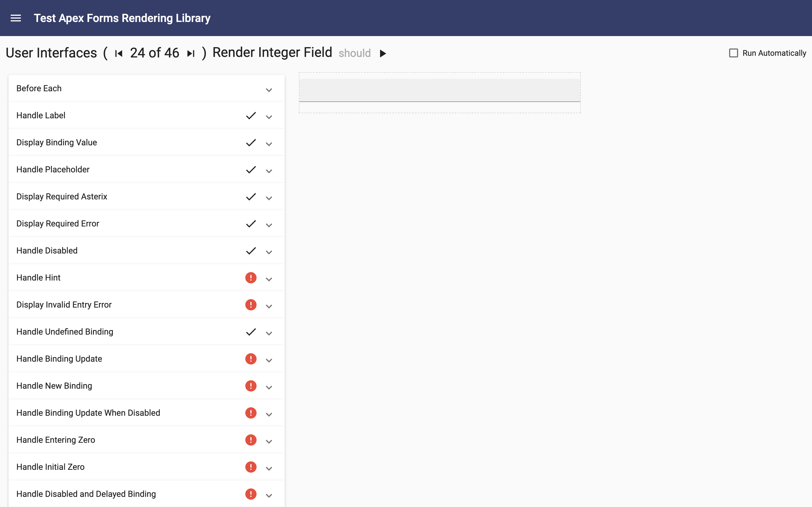The width and height of the screenshot is (812, 507).
Task: Click the play button to run test
Action: [x=383, y=53]
